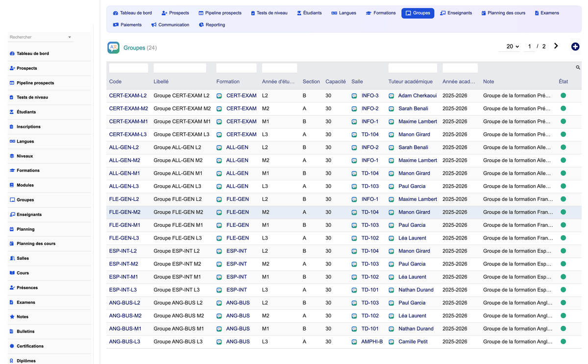Viewport: 588px width, 364px height.
Task: Click the Tuteur académique filter field
Action: (413, 68)
